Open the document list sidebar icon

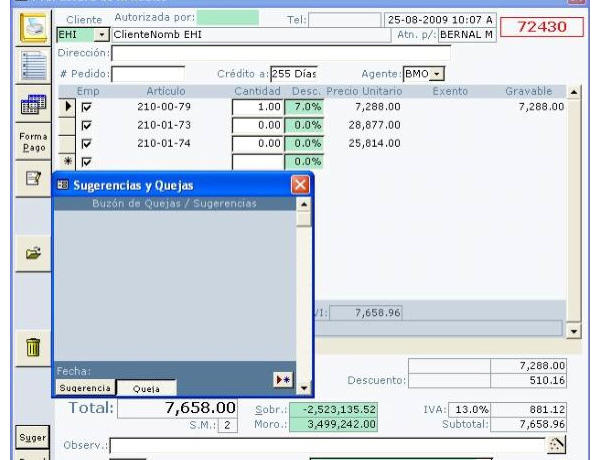click(33, 68)
